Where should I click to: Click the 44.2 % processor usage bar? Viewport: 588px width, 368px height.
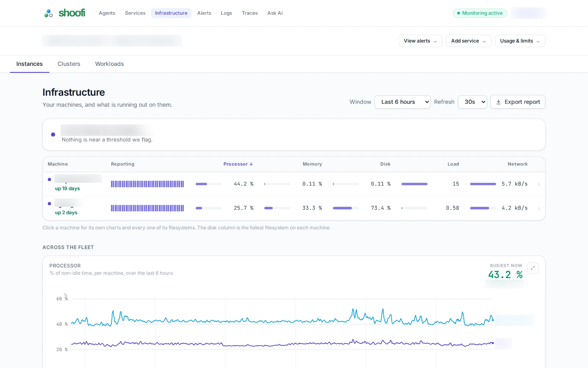pos(209,184)
